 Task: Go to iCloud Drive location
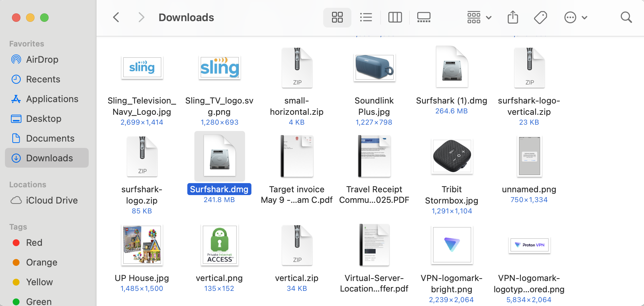pyautogui.click(x=52, y=200)
